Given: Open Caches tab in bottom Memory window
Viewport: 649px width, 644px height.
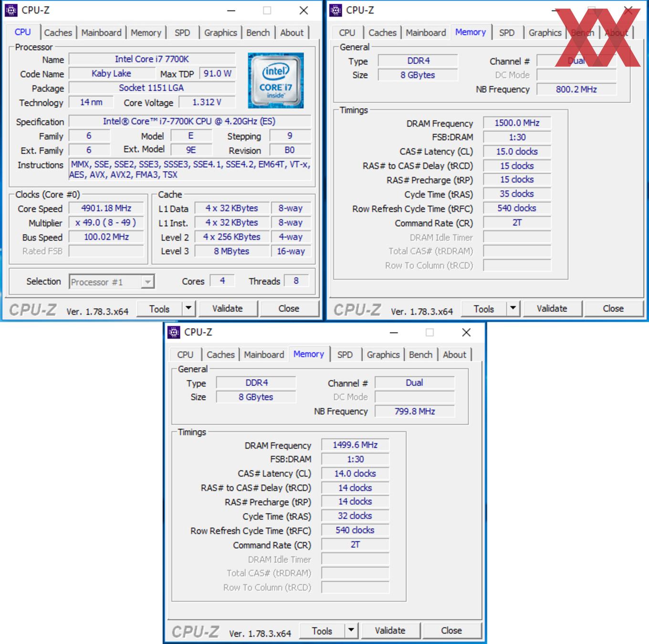Looking at the screenshot, I should coord(220,354).
